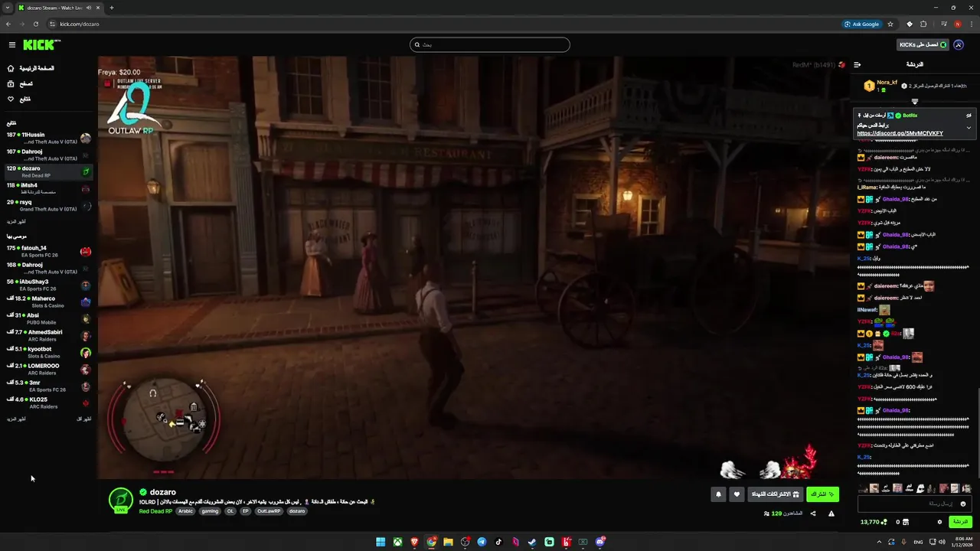Screen dimensions: 980x551
Task: Open chat settings gear icon
Action: coord(939,522)
